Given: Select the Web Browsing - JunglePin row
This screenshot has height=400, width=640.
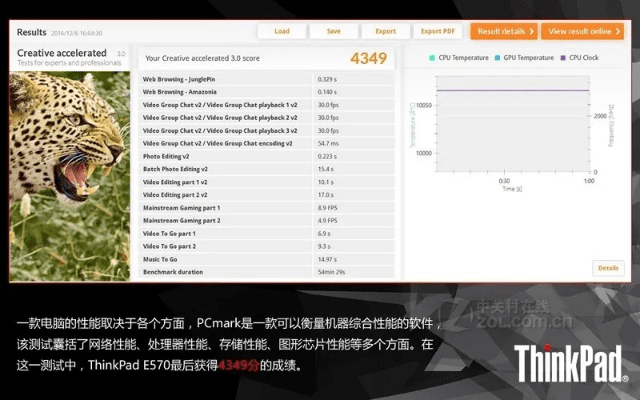Looking at the screenshot, I should (266, 79).
